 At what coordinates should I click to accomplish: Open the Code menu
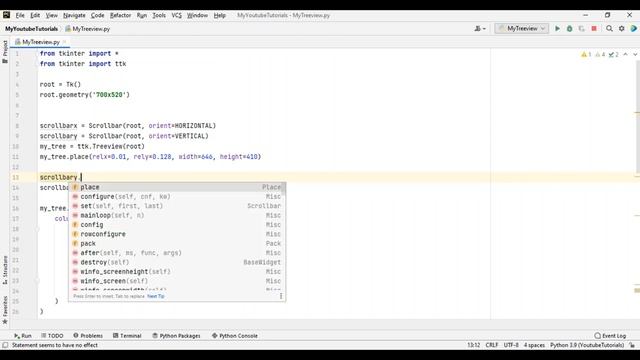coord(97,15)
